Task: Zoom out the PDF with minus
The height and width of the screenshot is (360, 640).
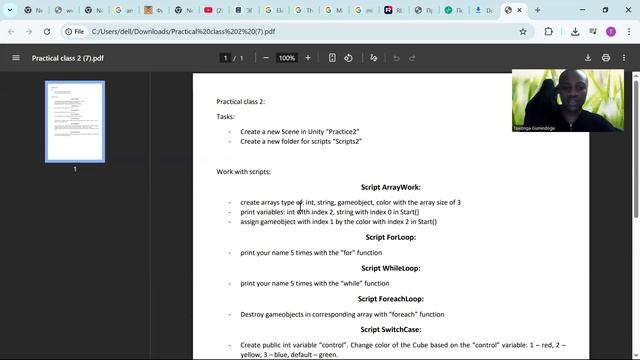Action: click(266, 58)
